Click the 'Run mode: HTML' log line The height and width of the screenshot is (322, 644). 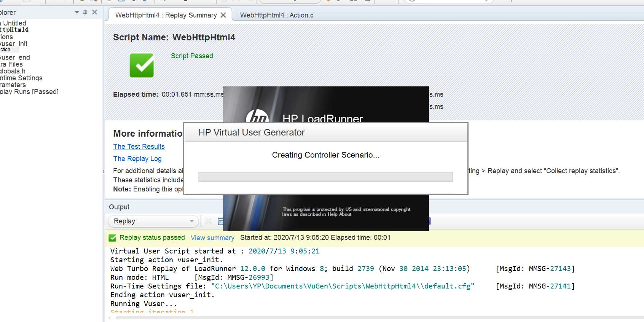139,277
